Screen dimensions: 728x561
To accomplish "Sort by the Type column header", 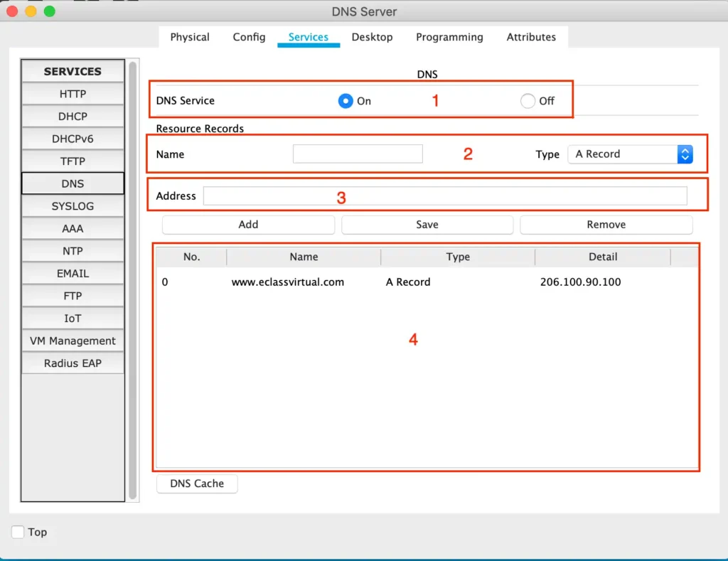I will [458, 257].
